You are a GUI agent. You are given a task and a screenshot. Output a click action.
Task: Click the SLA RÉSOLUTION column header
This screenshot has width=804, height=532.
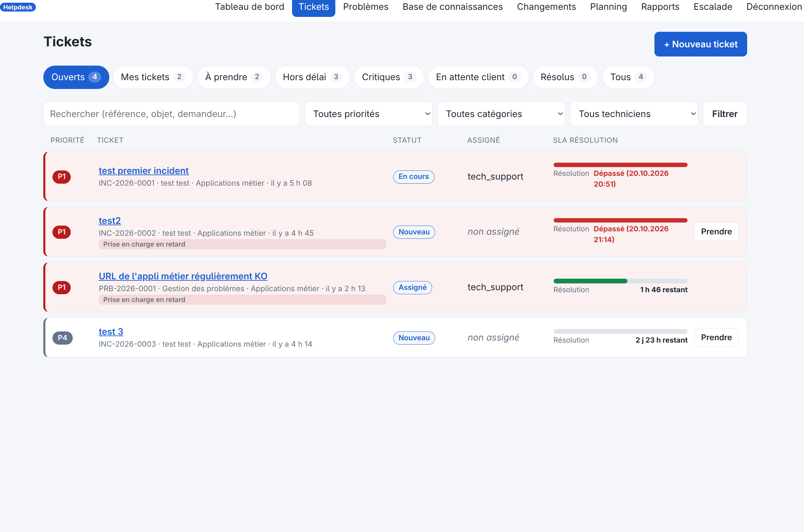click(585, 140)
